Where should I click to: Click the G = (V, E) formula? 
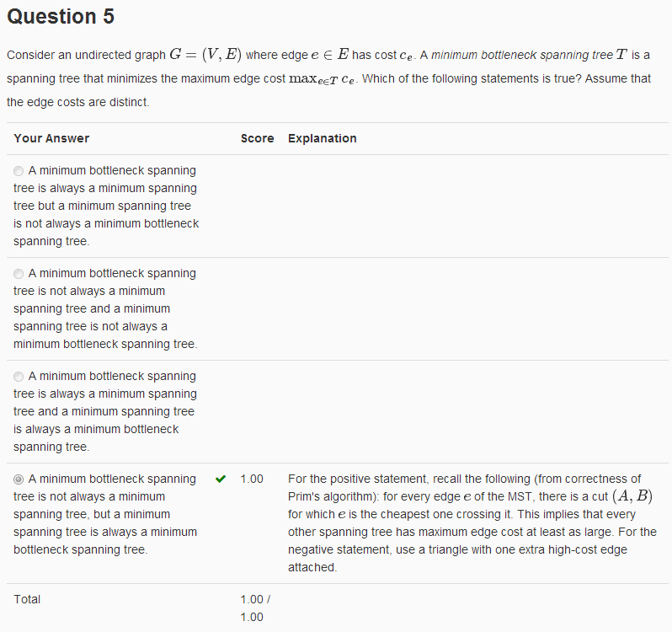pos(205,55)
